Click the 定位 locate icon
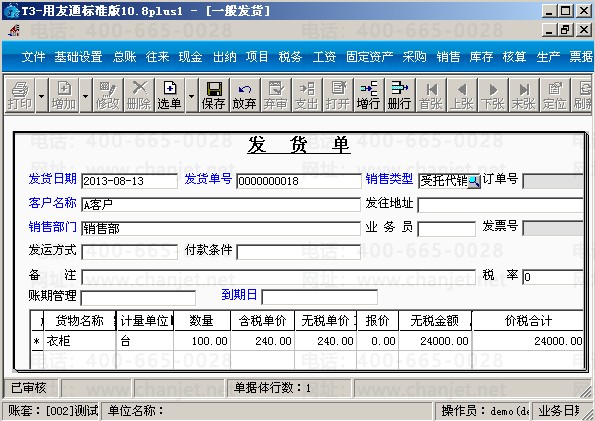Image resolution: width=595 pixels, height=421 pixels. click(x=554, y=95)
